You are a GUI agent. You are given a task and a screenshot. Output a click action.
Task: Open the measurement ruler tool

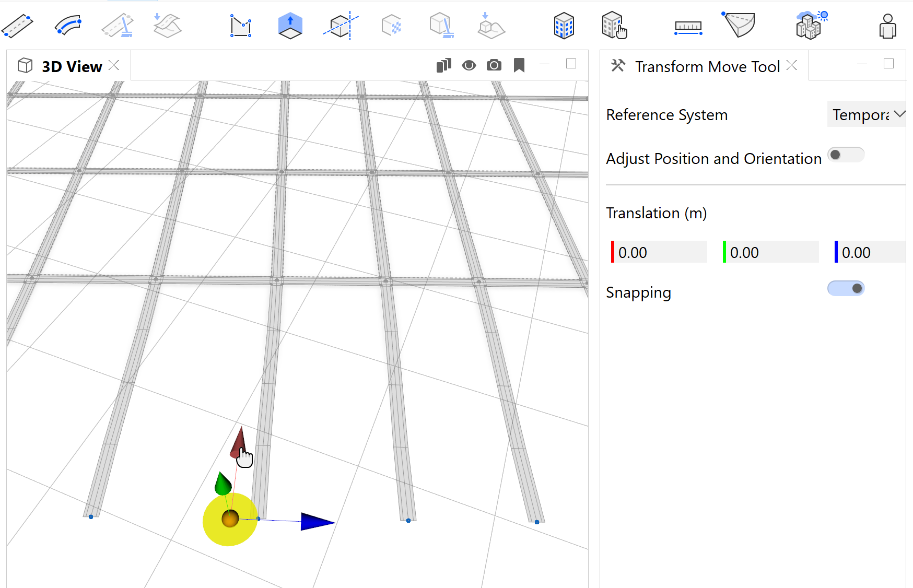pyautogui.click(x=687, y=25)
